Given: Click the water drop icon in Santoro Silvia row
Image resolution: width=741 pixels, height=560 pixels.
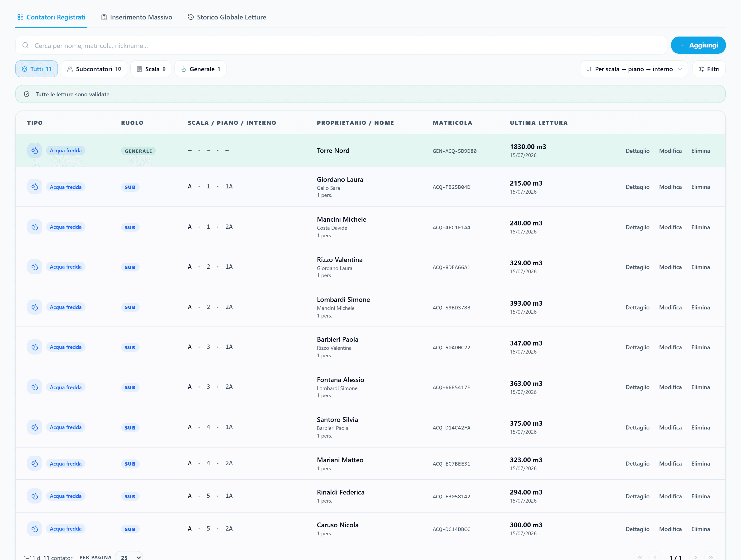Looking at the screenshot, I should point(34,427).
